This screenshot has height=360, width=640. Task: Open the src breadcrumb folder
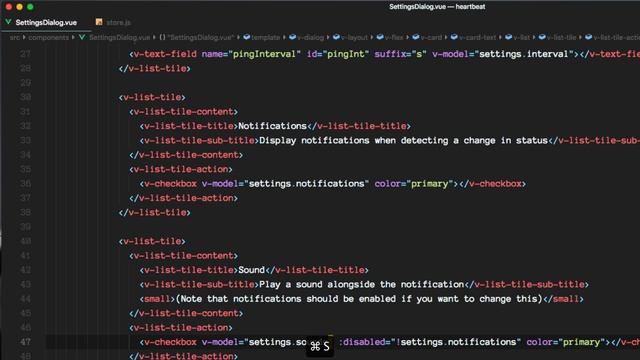point(15,38)
